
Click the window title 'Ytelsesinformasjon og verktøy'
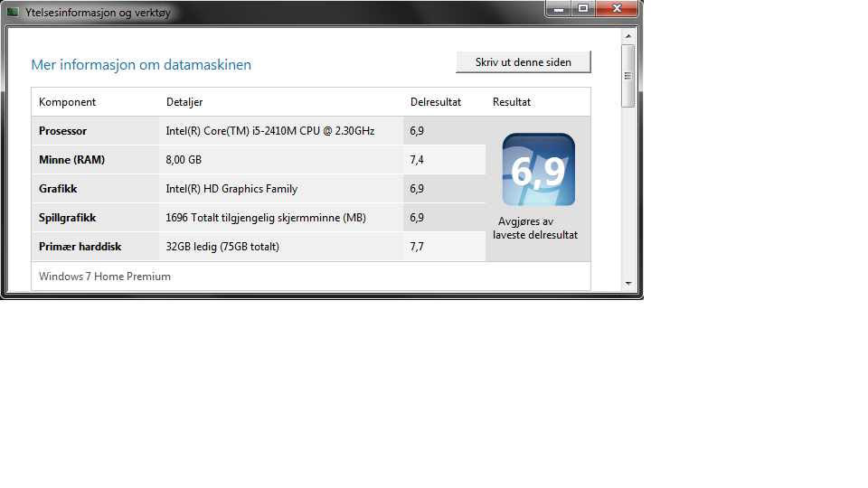[x=98, y=12]
